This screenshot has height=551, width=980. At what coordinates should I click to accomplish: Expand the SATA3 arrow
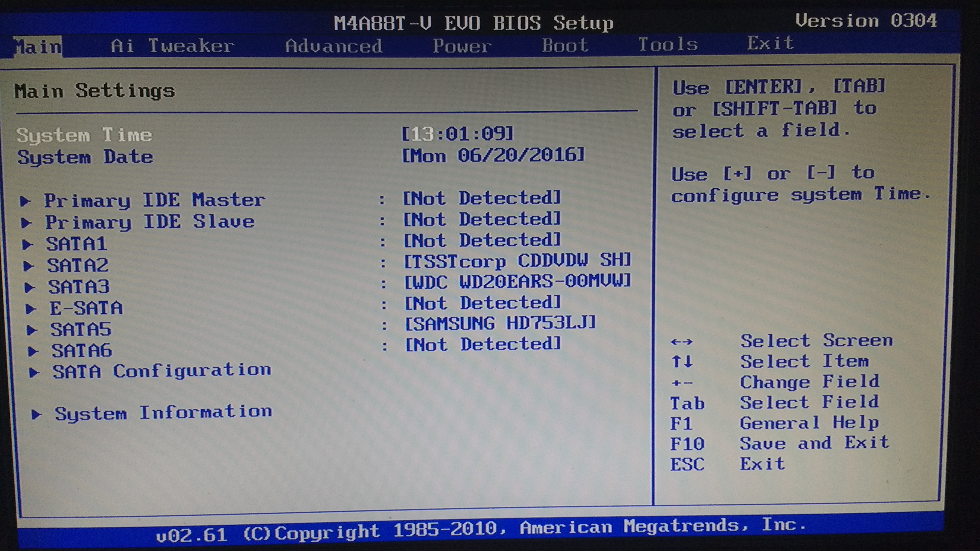click(x=30, y=288)
